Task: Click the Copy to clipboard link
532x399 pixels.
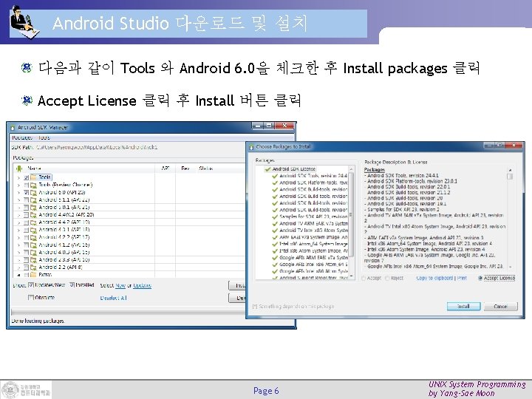Action: 434,279
